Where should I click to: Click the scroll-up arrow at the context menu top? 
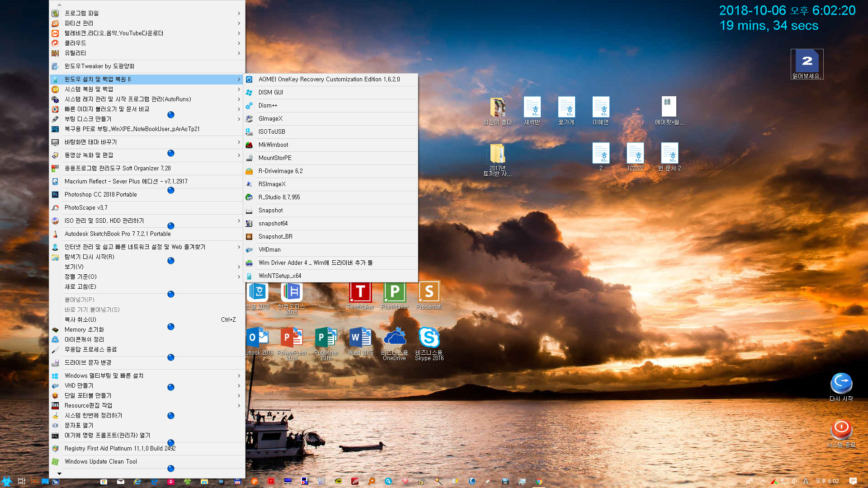point(59,5)
